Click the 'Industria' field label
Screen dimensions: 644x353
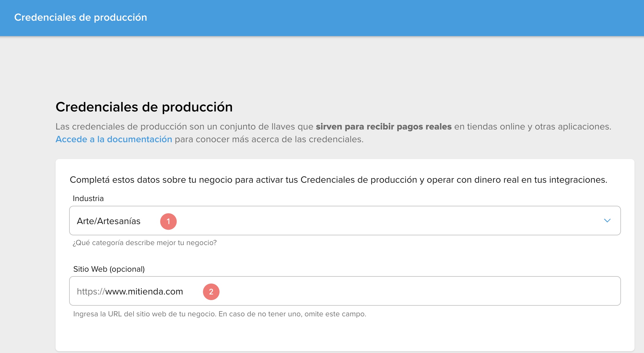[x=88, y=198]
